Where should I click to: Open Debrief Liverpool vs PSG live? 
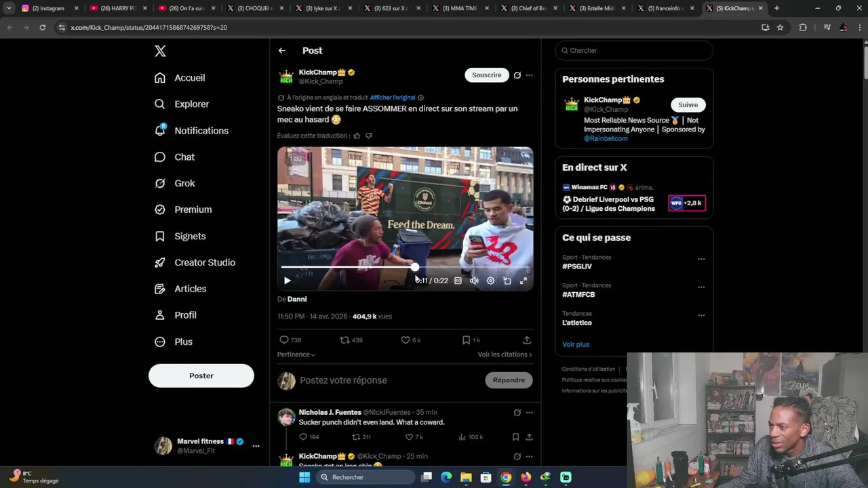[608, 204]
